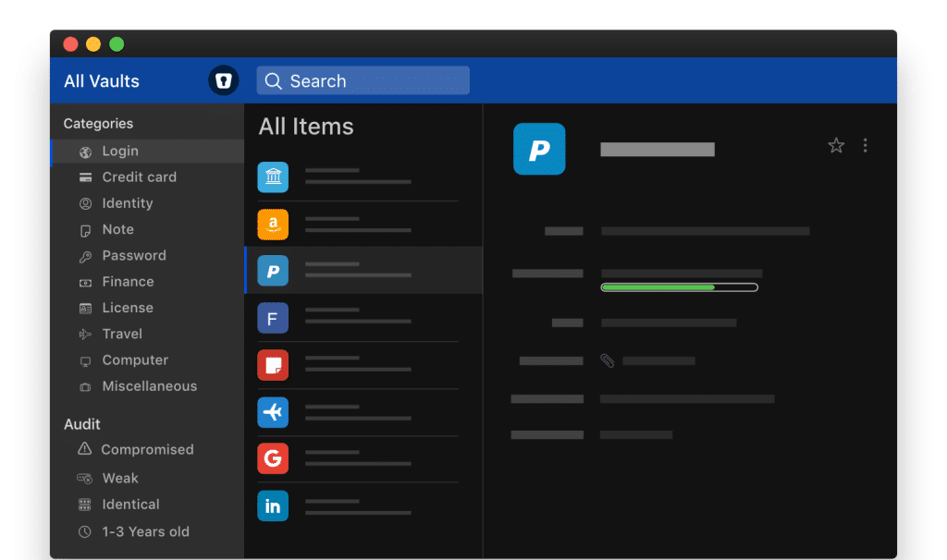Viewport: 947px width, 560px height.
Task: Click the Search field
Action: click(363, 80)
